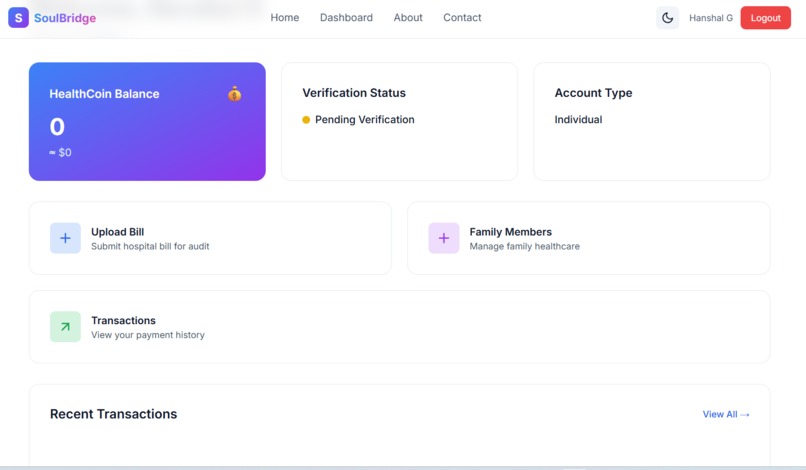Open the Contact page link

[462, 17]
